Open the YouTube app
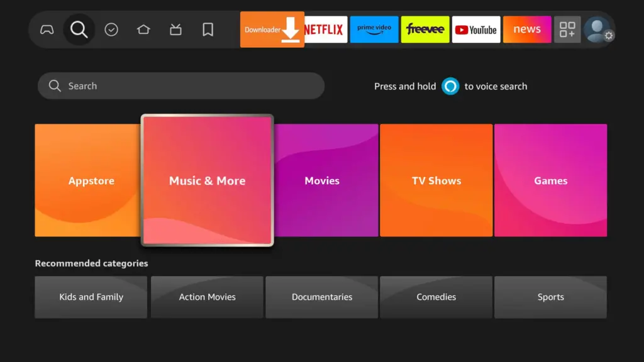Viewport: 644px width, 362px height. (476, 30)
